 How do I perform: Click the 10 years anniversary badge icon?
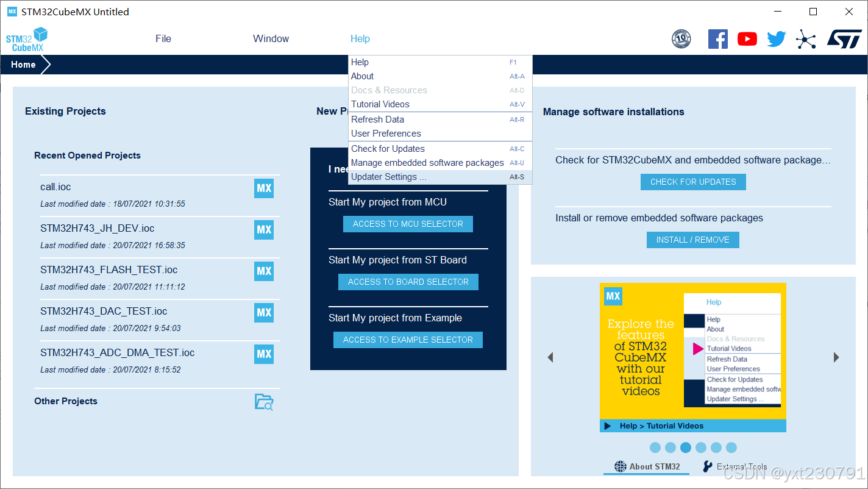point(681,39)
